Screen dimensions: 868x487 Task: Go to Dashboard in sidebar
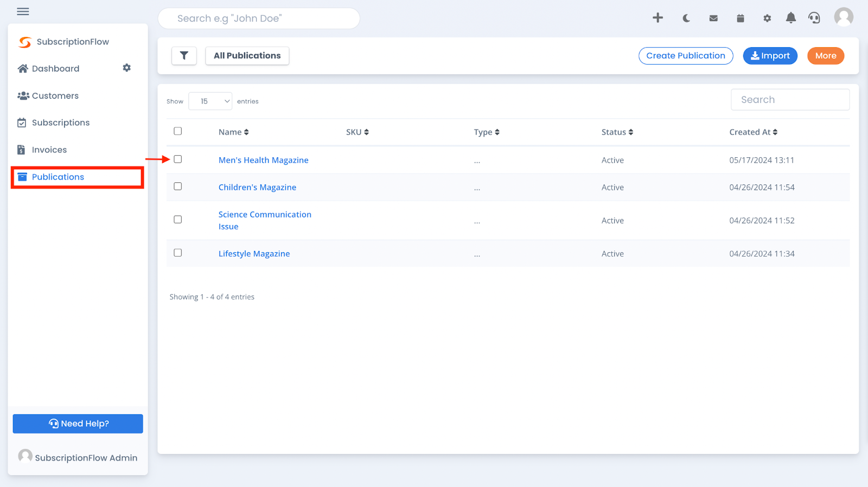tap(55, 68)
